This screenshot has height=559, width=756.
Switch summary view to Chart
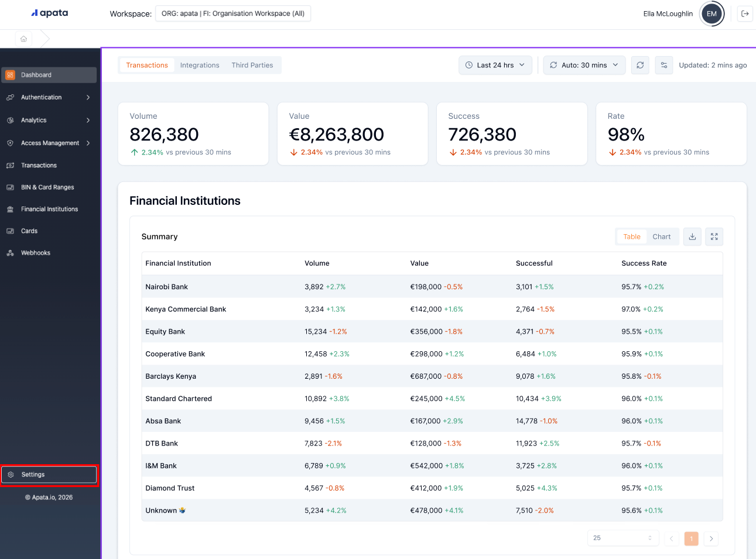pyautogui.click(x=662, y=236)
